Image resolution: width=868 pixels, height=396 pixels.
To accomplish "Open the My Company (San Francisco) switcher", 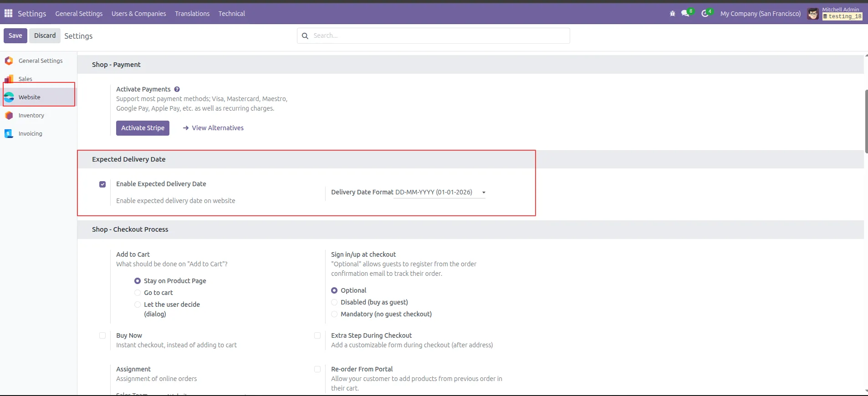I will pos(760,14).
